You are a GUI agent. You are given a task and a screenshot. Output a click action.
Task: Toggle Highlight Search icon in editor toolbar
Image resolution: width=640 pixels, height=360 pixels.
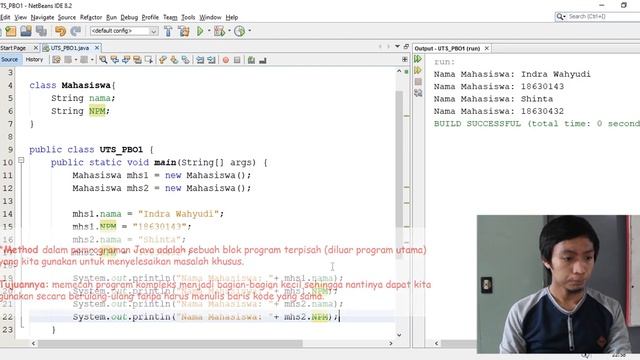(138, 60)
